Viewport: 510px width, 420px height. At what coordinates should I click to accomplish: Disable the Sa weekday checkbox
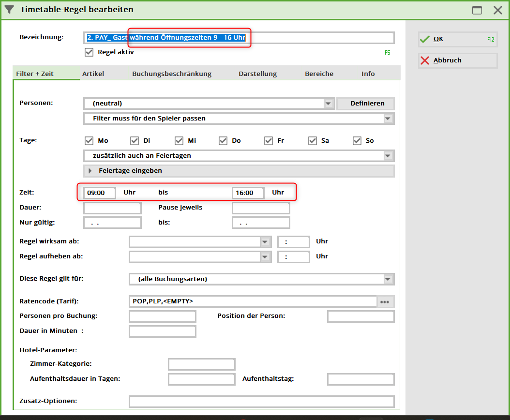(313, 141)
